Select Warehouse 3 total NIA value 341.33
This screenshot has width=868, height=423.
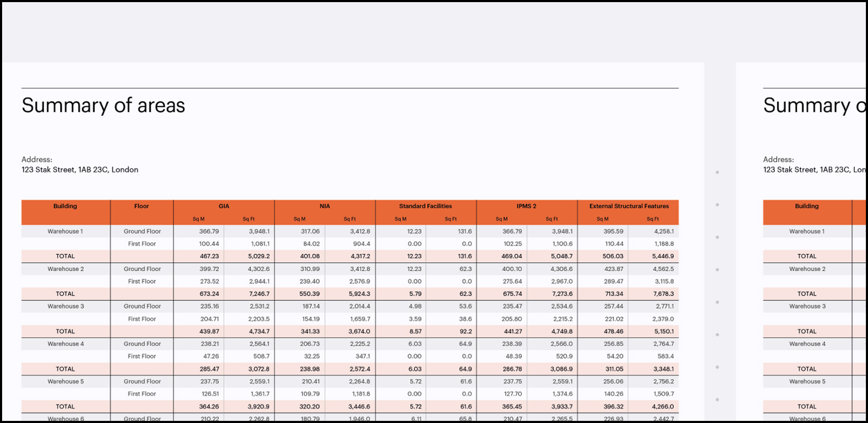point(310,332)
